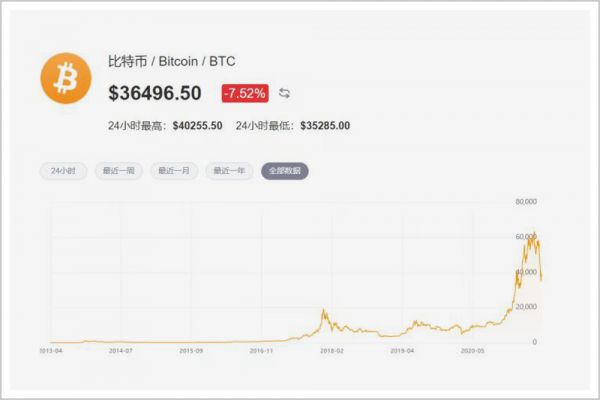
Task: Click the currency swap arrows icon
Action: [x=285, y=93]
